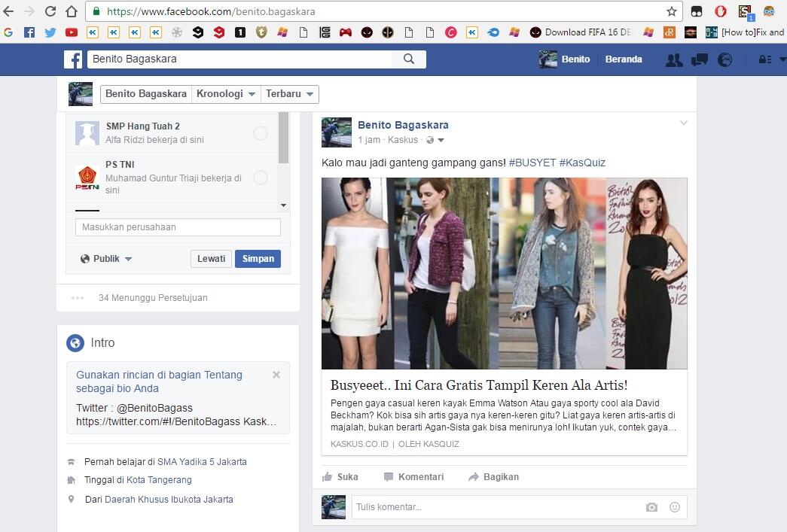Image resolution: width=787 pixels, height=532 pixels.
Task: Click the browser address bar URL
Action: (x=211, y=11)
